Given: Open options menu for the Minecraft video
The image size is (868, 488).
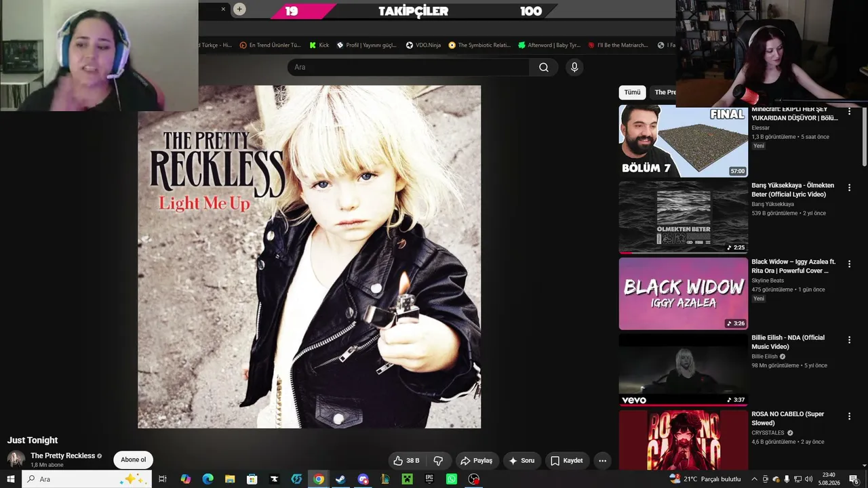Looking at the screenshot, I should point(849,111).
